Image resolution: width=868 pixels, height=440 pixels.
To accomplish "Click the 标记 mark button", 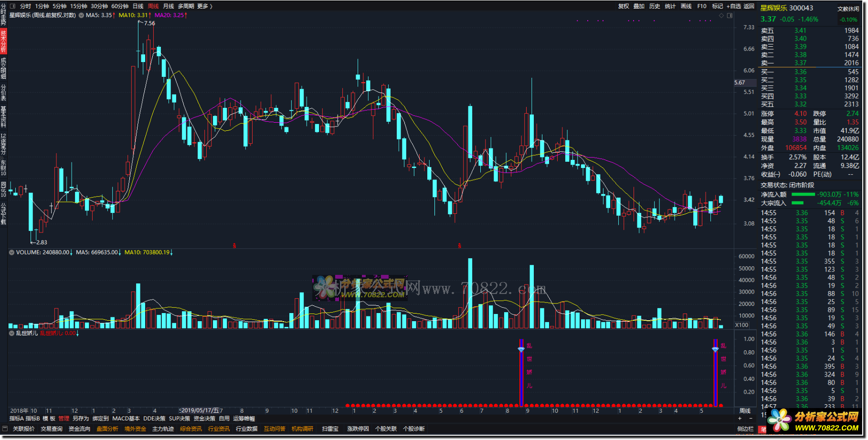I will click(718, 6).
